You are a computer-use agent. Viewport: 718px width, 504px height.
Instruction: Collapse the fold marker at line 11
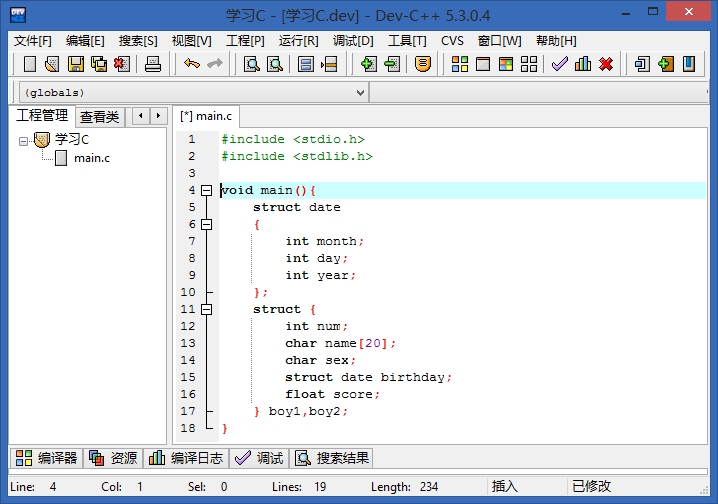207,309
